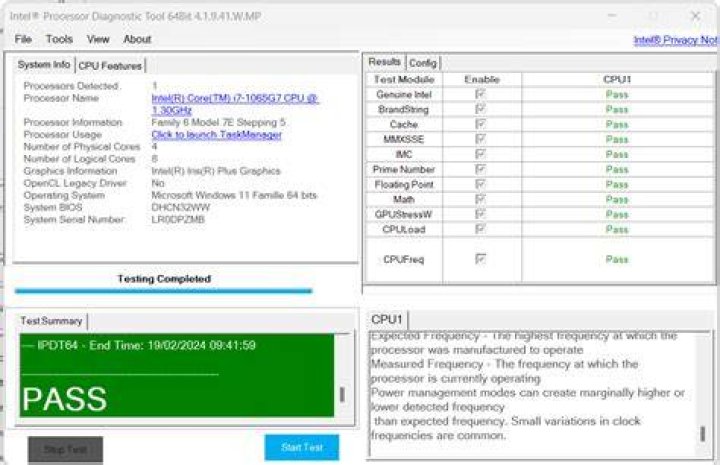This screenshot has width=720, height=465.
Task: Open the Tools menu
Action: click(59, 39)
